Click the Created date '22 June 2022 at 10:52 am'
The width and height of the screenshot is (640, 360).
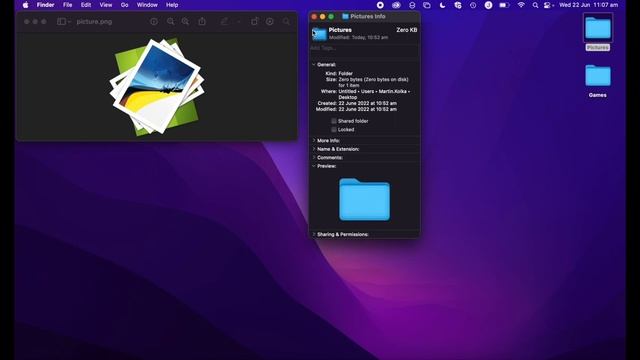click(367, 103)
